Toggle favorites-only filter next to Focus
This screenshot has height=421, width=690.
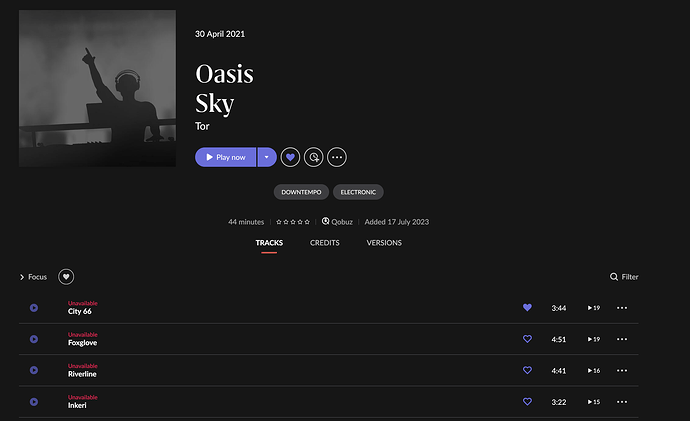(66, 277)
